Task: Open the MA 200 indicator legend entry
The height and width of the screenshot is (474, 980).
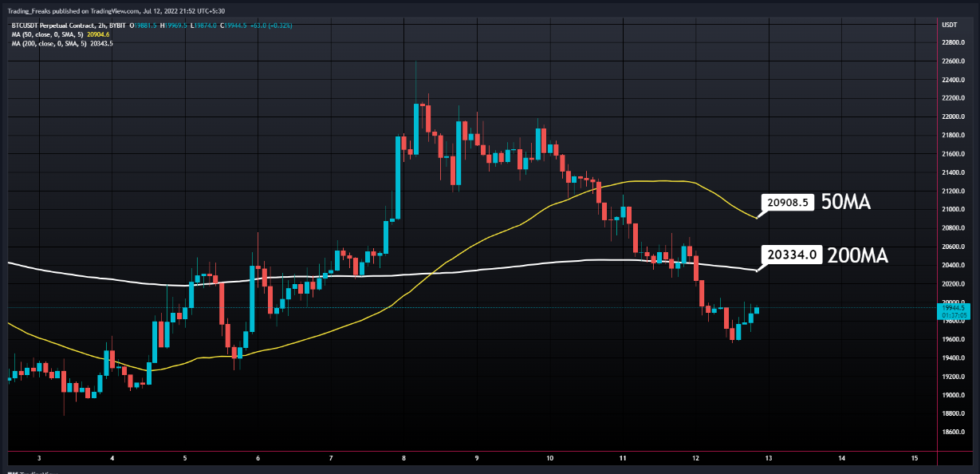Action: click(62, 43)
